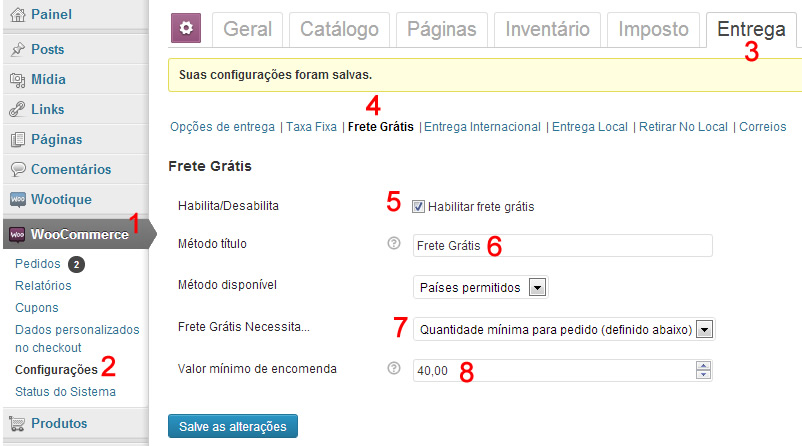Increase Valor mínimo with up stepper arrow
802x446 pixels.
tap(703, 366)
